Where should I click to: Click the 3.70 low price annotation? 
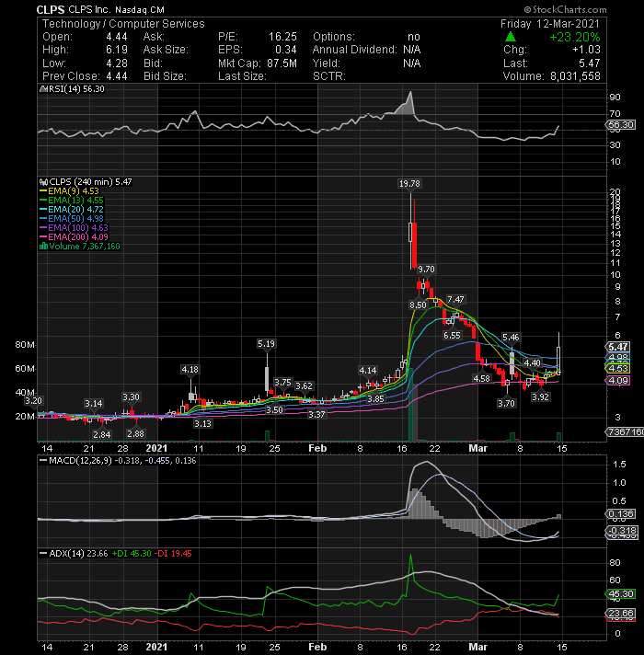point(507,403)
